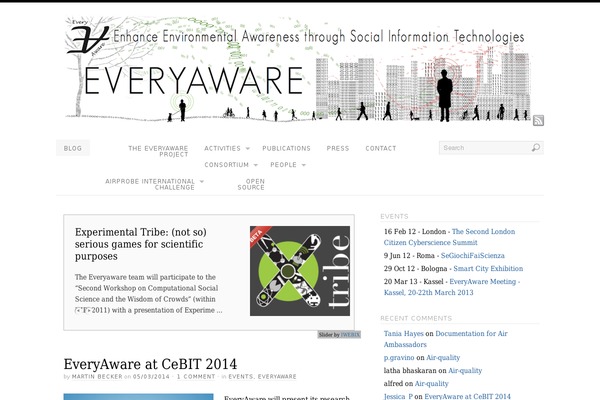Open the Publications menu item

tap(286, 148)
